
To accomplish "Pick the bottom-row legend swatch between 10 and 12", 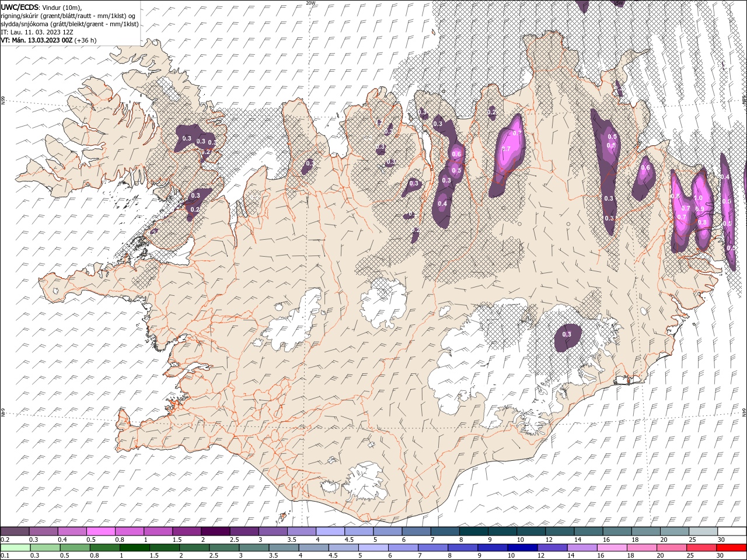I will point(522,548).
